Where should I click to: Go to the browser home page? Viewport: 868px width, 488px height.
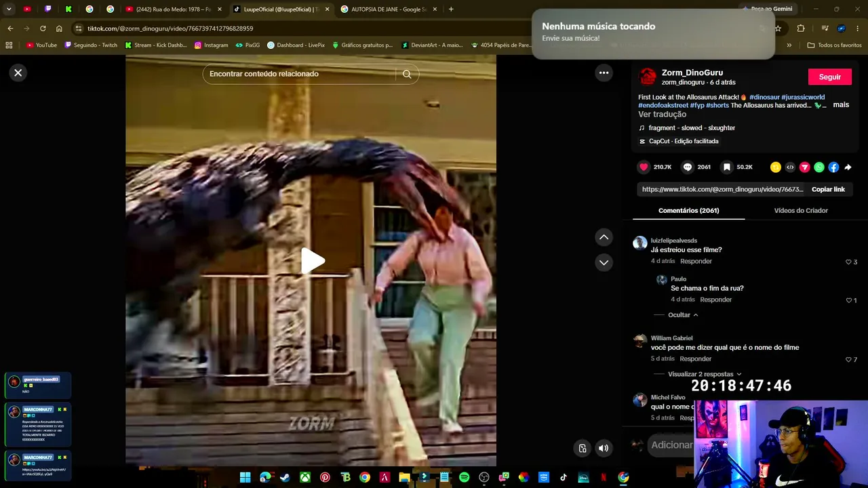tap(59, 28)
